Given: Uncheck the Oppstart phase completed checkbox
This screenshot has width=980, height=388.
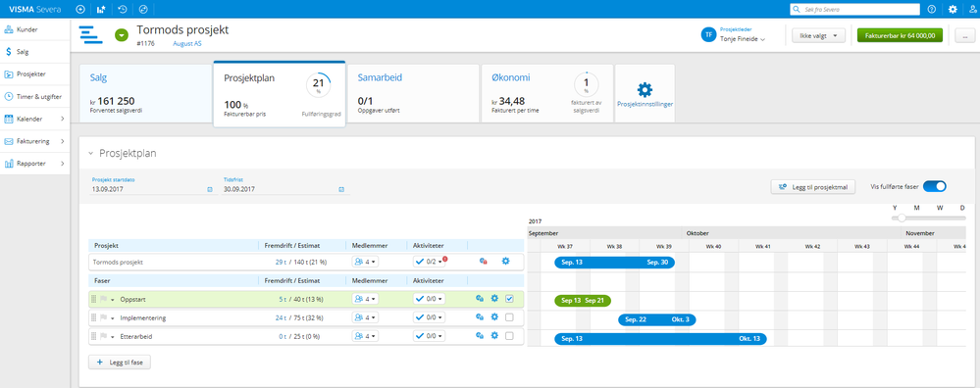Looking at the screenshot, I should pos(509,299).
